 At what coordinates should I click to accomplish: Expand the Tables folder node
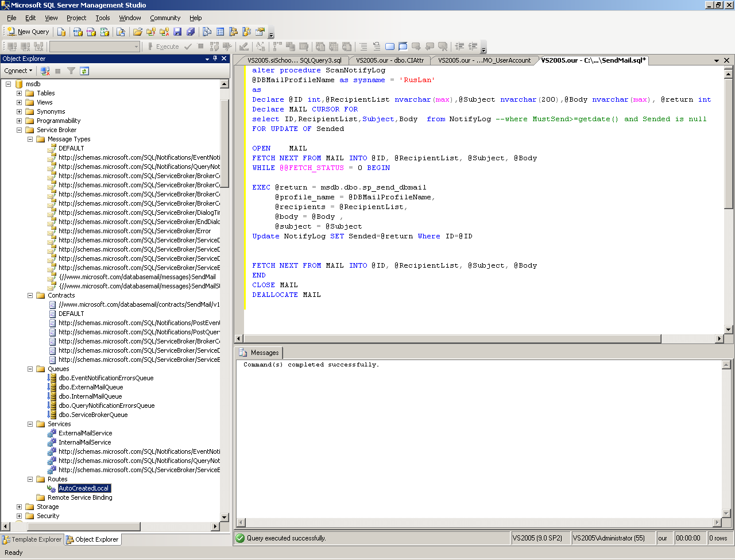[19, 93]
